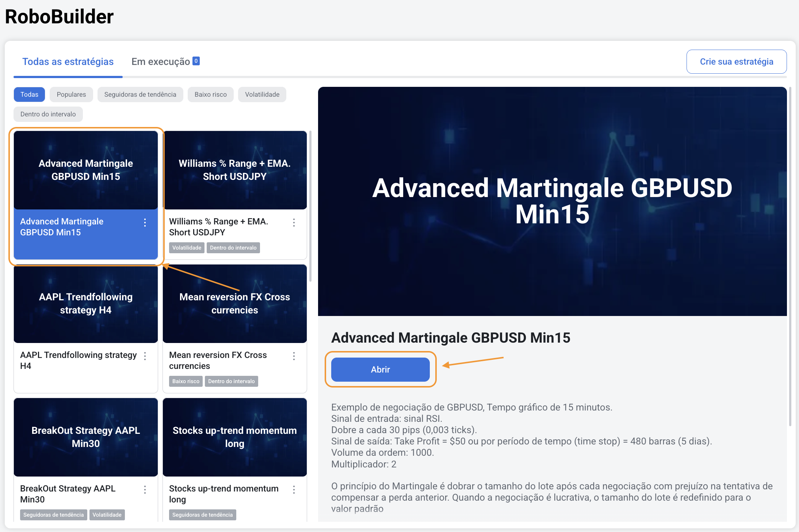
Task: Select Todas as estratégias tab
Action: [x=68, y=62]
